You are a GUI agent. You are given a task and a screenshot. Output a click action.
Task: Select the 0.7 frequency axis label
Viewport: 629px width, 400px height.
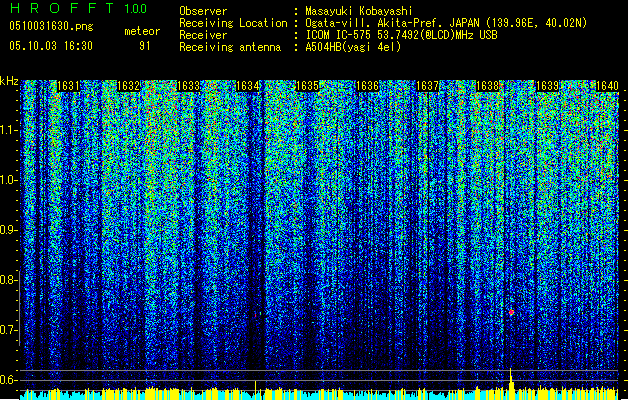(x=9, y=330)
